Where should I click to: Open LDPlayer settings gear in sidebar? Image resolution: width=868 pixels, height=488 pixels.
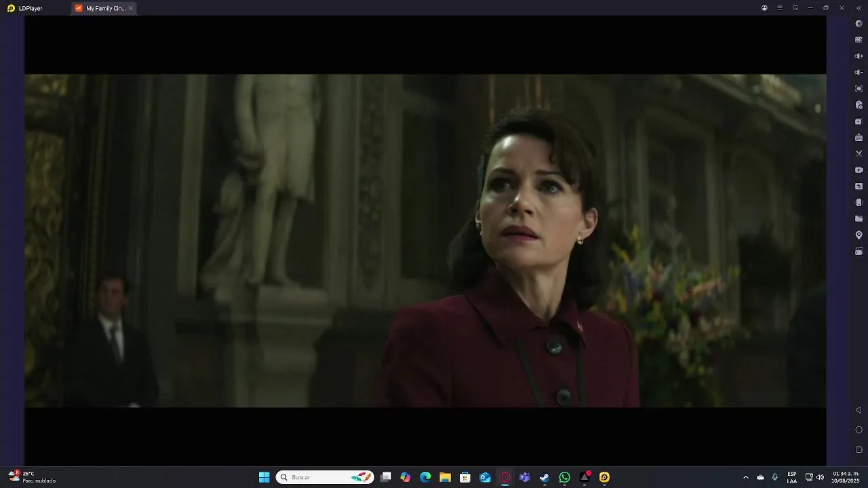[x=859, y=24]
